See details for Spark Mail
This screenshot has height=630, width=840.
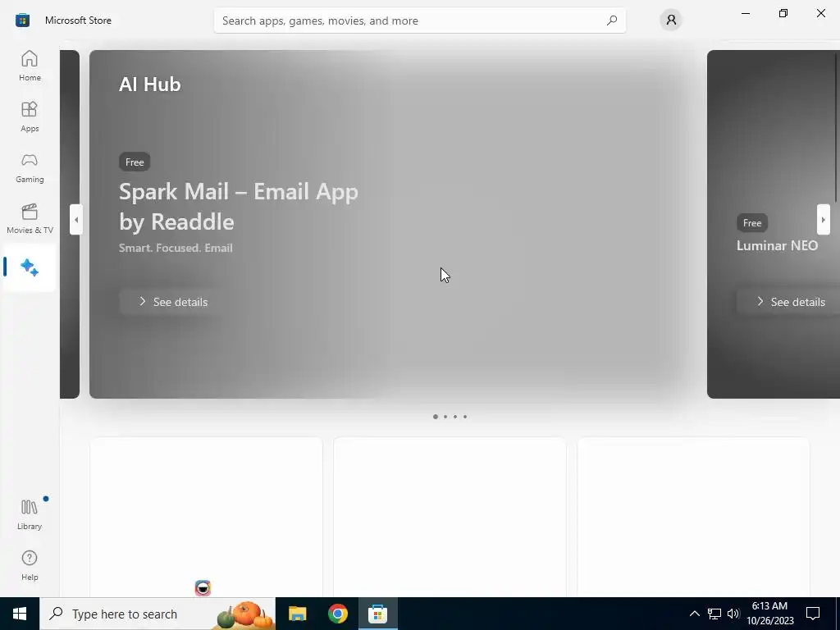click(x=172, y=302)
